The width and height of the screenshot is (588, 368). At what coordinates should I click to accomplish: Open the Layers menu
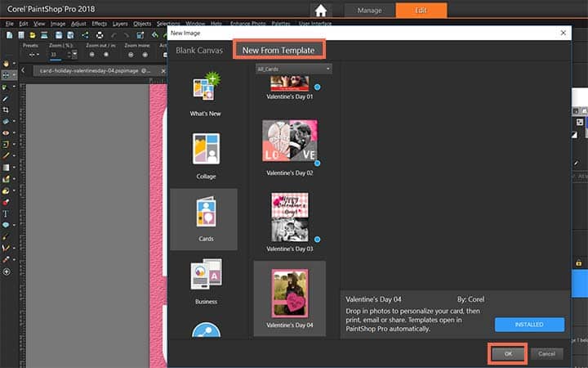(x=120, y=24)
